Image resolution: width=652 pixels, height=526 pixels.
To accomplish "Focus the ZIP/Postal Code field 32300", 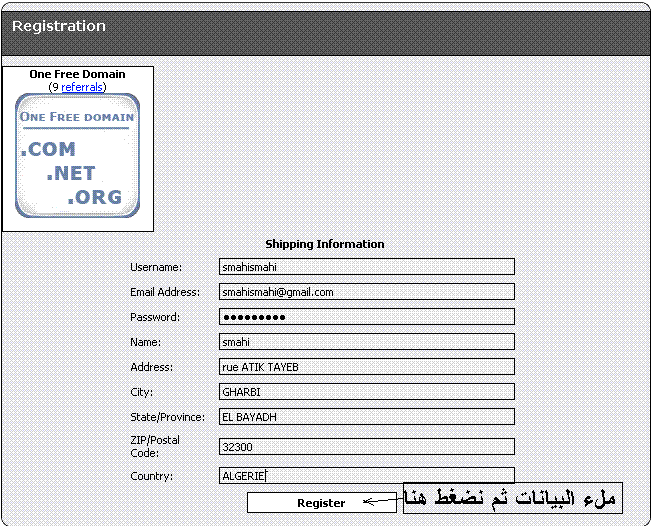I will [x=367, y=447].
